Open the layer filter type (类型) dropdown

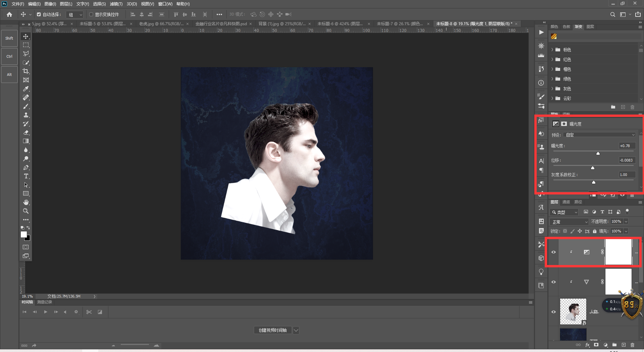click(x=564, y=212)
